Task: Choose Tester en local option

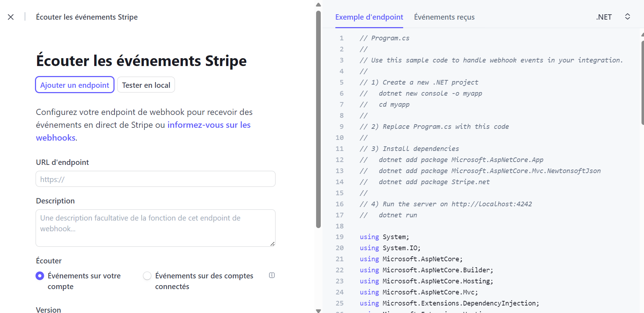Action: [x=146, y=85]
